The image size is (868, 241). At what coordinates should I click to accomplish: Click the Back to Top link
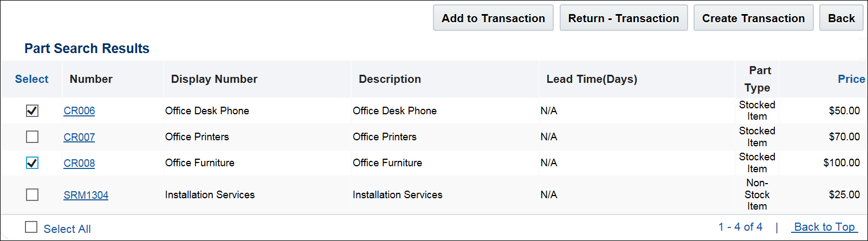[824, 227]
